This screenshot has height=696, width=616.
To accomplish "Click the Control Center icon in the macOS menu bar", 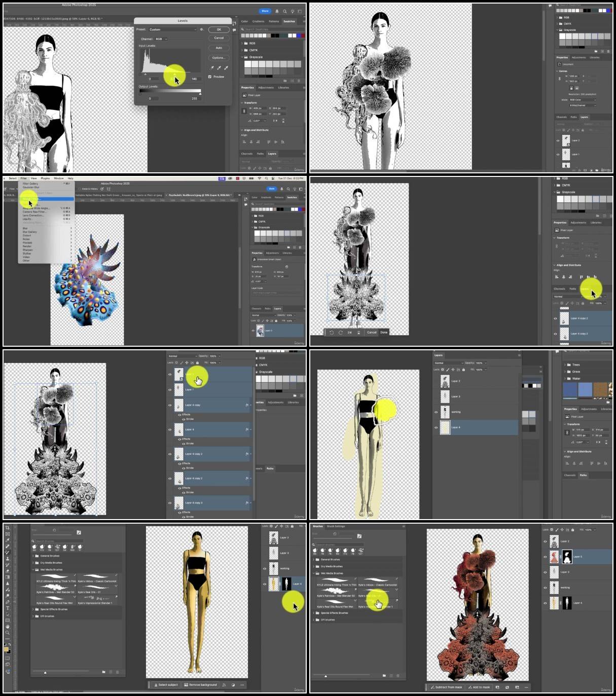I will (274, 178).
